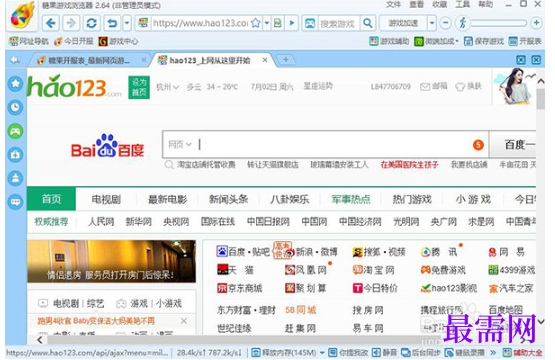
Task: Click the address bar URL field
Action: [x=200, y=23]
